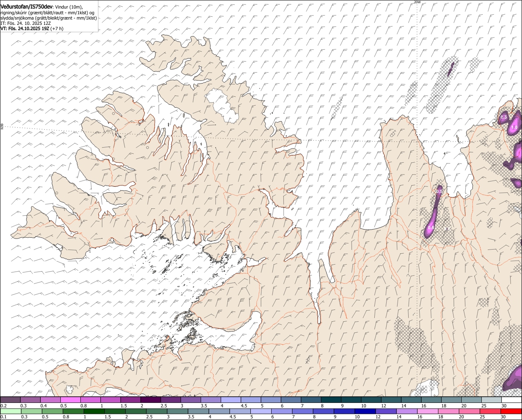This screenshot has height=420, width=522.
Task: Click the '0.8' contour label inside the purple map blob
Action: (431, 227)
